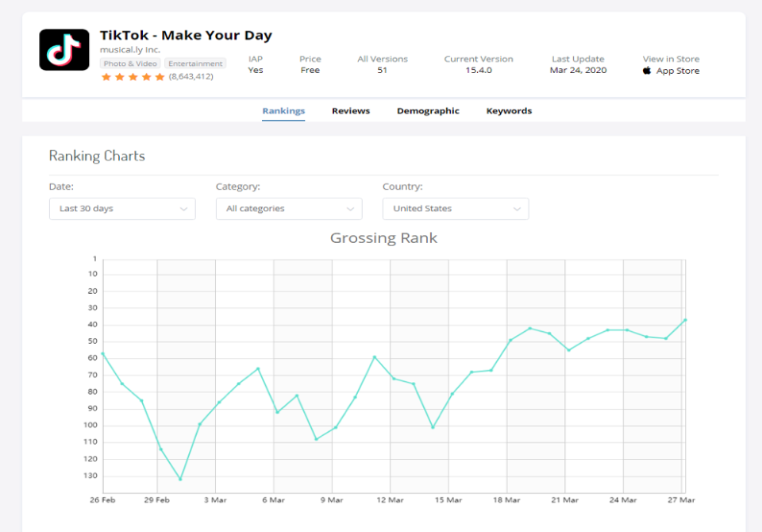Viewport: 762px width, 532px height.
Task: Click the Current Version value 15.4.0
Action: [479, 71]
